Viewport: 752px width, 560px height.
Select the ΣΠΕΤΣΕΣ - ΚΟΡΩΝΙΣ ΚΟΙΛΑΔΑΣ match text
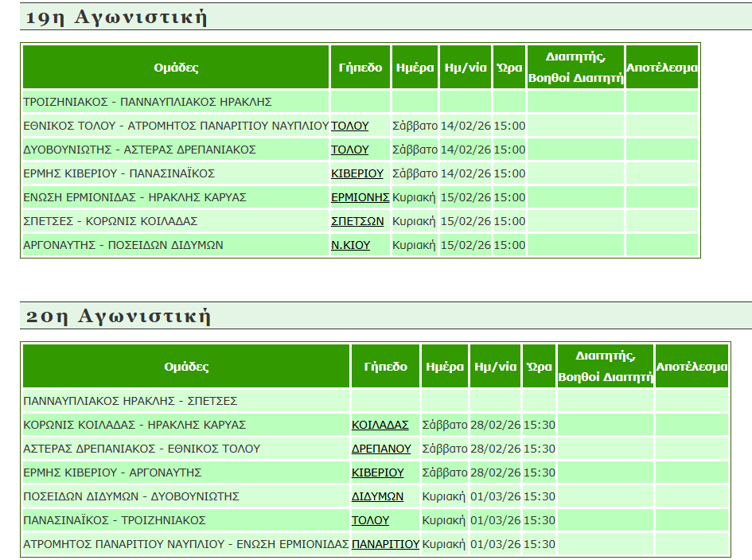(x=111, y=221)
